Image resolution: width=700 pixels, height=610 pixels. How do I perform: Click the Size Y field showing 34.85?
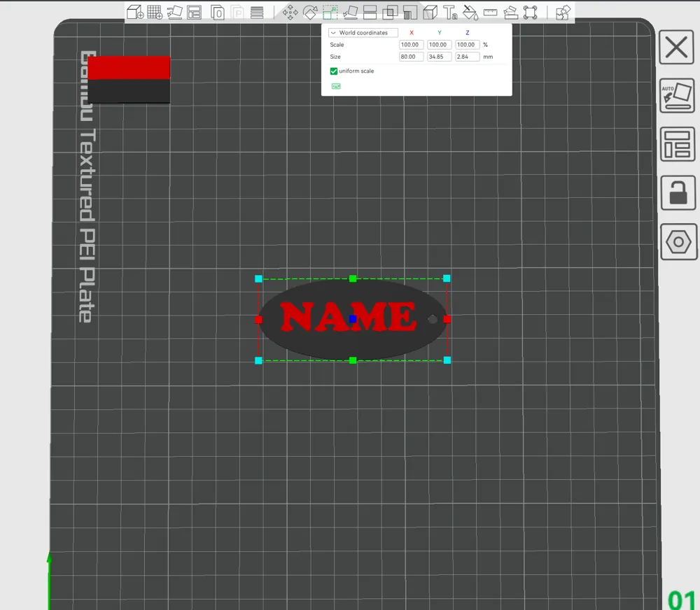(x=440, y=57)
